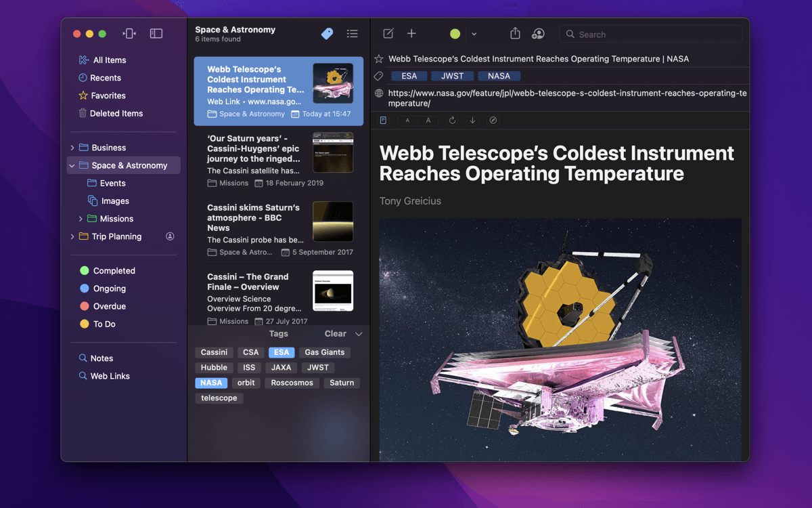Viewport: 812px width, 508px height.
Task: Open the label chevron dropdown in toolbar
Action: coord(474,34)
